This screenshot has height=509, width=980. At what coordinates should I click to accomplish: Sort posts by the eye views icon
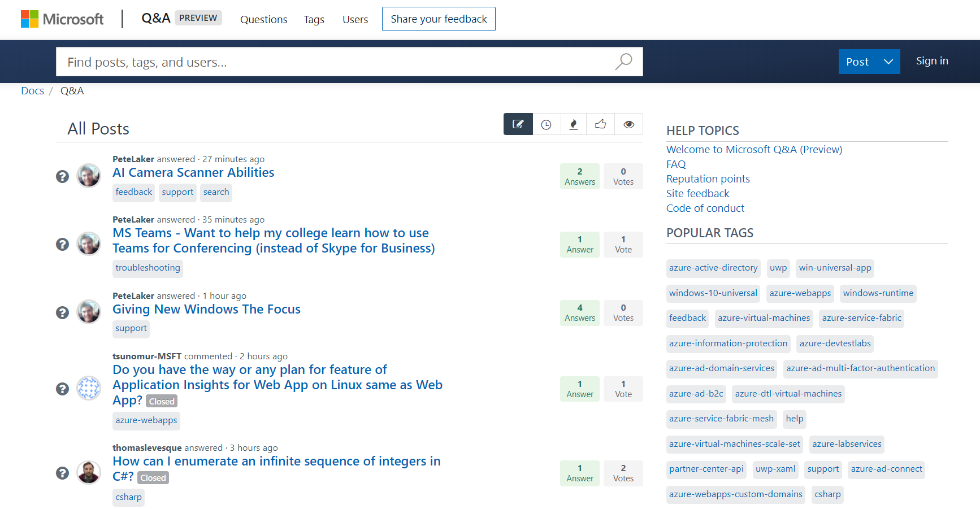[x=628, y=124]
